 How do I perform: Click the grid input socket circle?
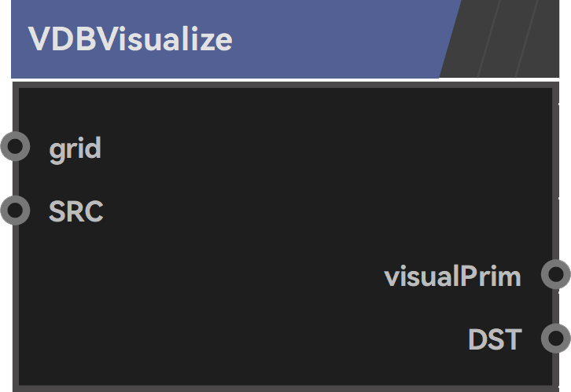[x=15, y=146]
